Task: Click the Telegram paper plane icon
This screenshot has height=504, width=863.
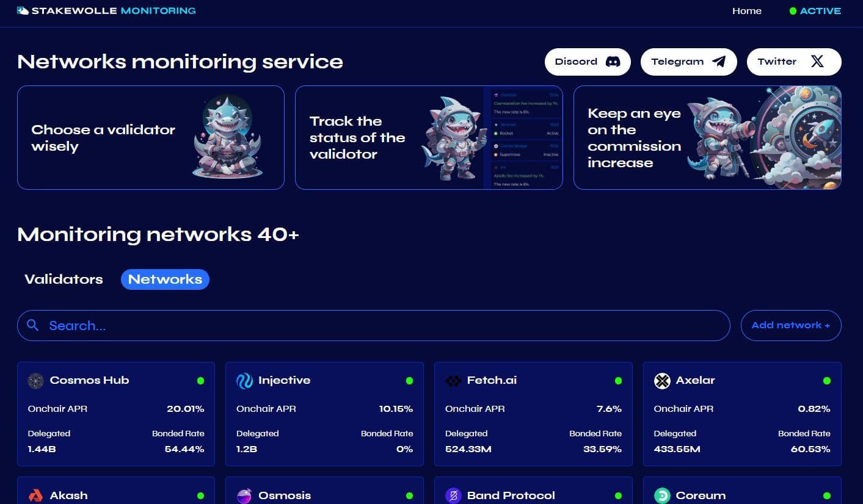Action: click(x=719, y=62)
